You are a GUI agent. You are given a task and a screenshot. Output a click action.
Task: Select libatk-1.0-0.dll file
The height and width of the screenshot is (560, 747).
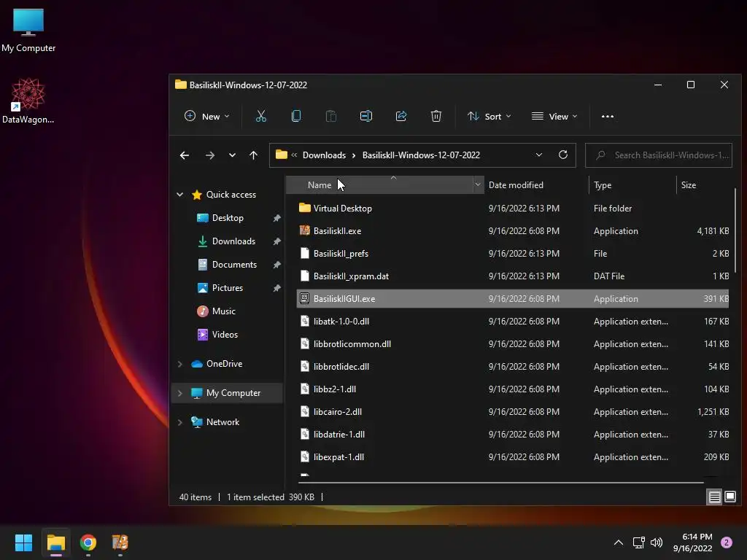tap(341, 322)
